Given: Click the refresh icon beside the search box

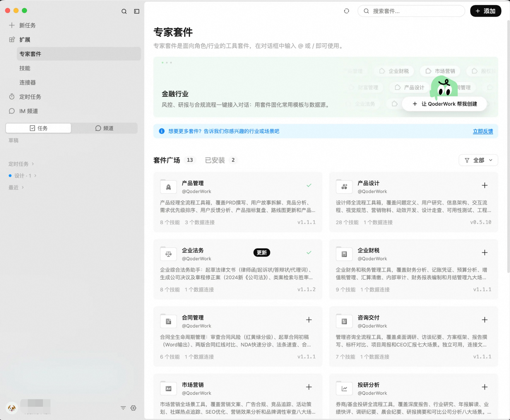Looking at the screenshot, I should [347, 11].
